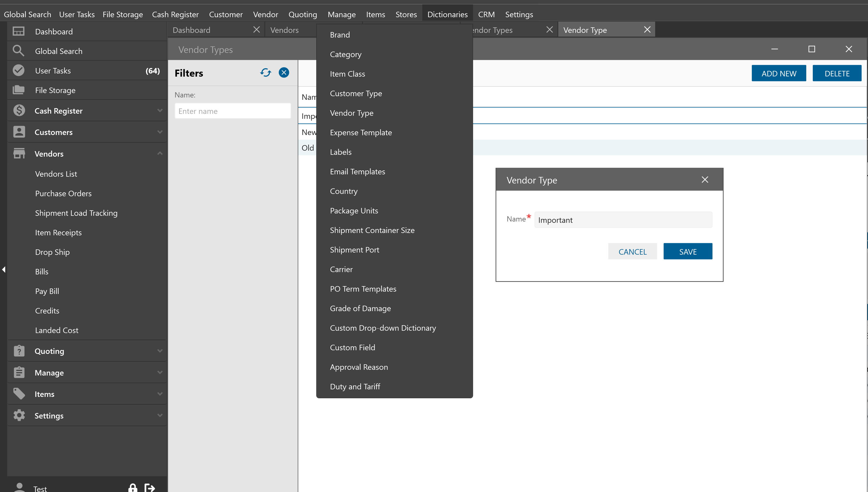Viewport: 868px width, 492px height.
Task: Click the refresh filters icon
Action: (x=265, y=73)
